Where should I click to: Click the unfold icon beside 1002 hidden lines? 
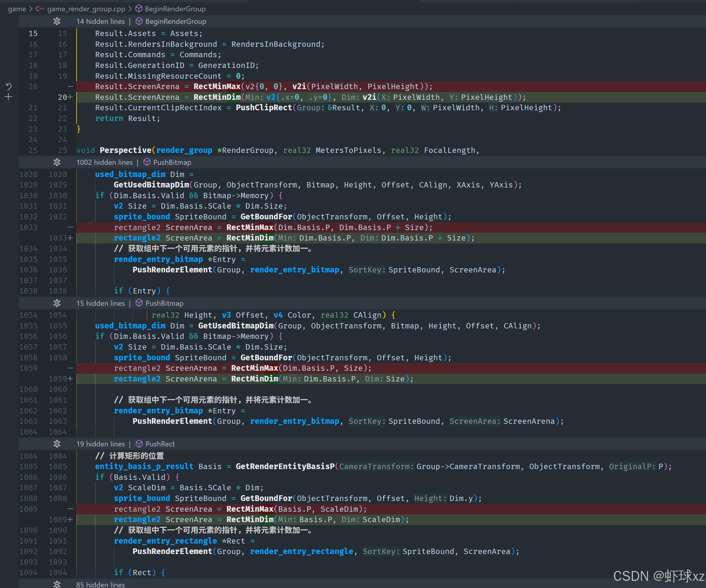(57, 162)
